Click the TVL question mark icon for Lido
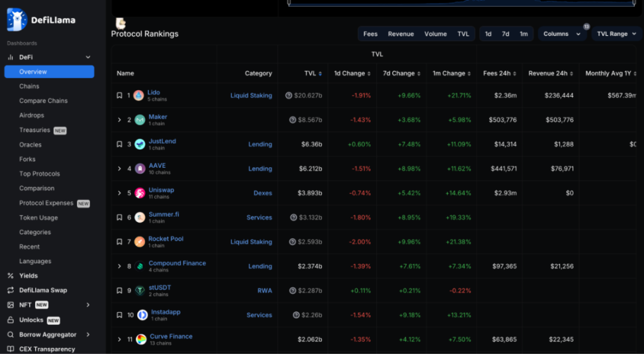Viewport: 644px width, 354px height. (289, 95)
